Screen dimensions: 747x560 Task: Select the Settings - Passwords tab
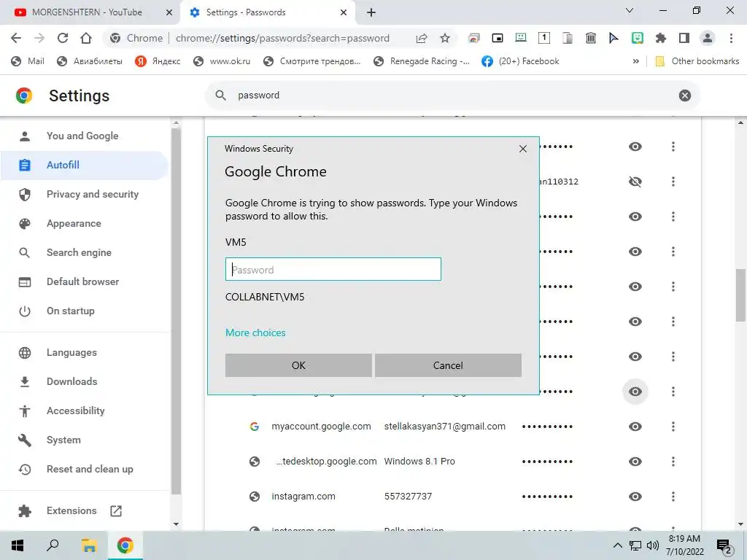pyautogui.click(x=246, y=12)
